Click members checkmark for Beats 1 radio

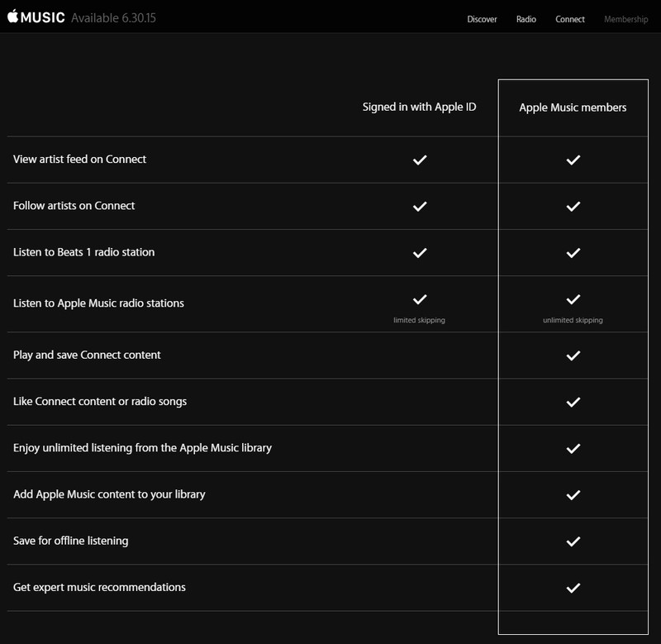(573, 253)
